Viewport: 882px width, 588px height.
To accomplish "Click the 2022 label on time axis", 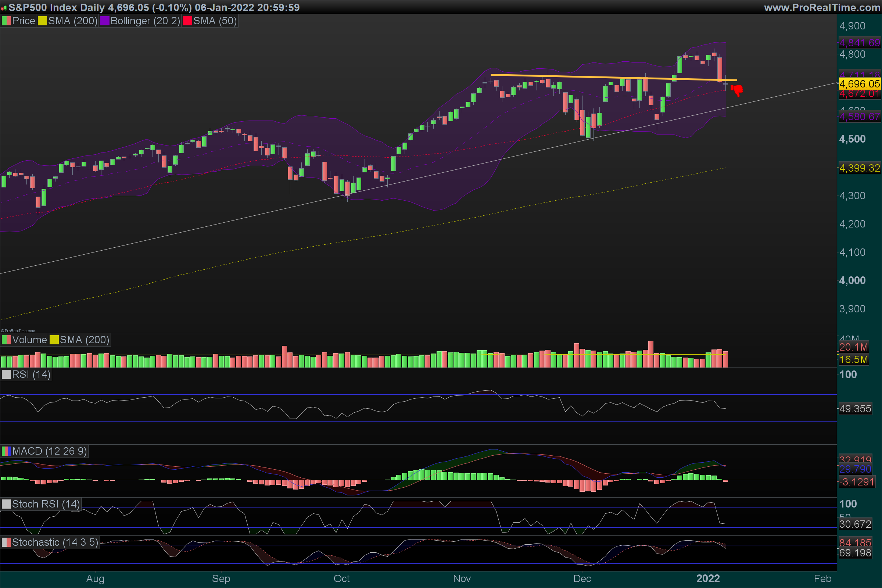I will [708, 578].
